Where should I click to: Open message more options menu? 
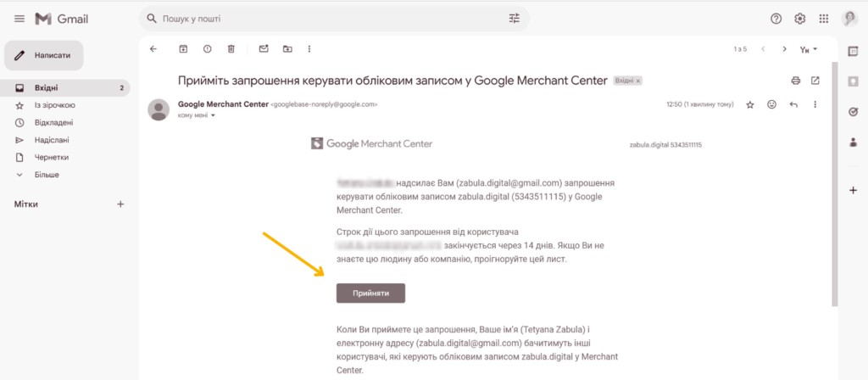point(815,104)
